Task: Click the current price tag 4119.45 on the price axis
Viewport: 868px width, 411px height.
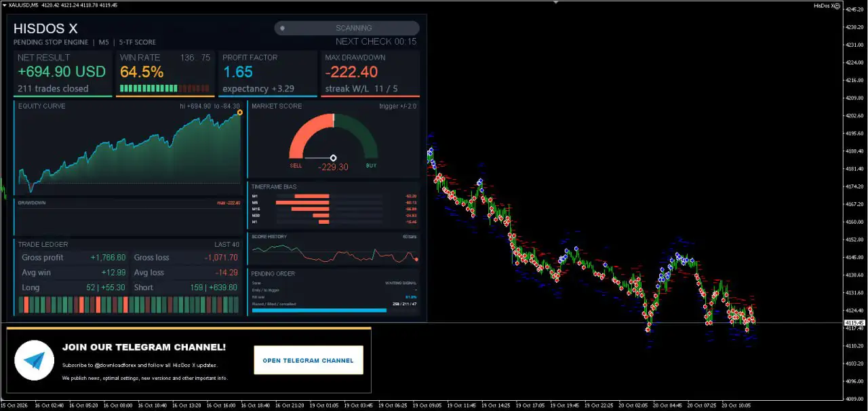Action: 854,323
